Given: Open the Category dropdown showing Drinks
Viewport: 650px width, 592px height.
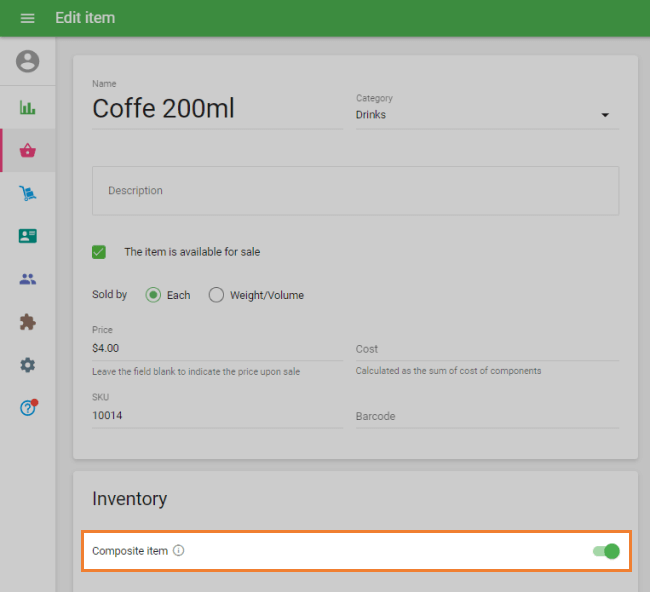Looking at the screenshot, I should 487,115.
